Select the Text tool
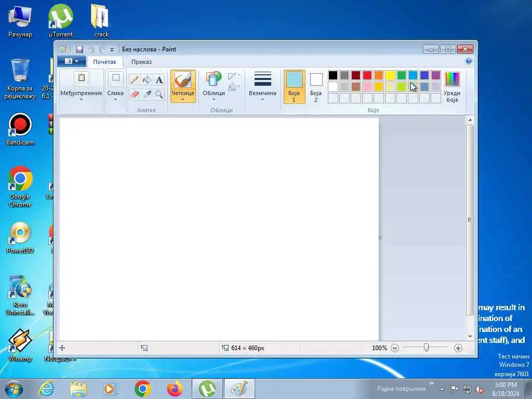Screen dimensions: 532x399 click(159, 79)
